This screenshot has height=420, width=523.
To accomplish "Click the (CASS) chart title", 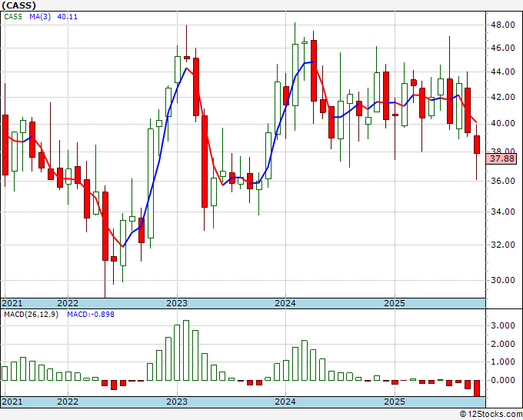I will pos(18,5).
